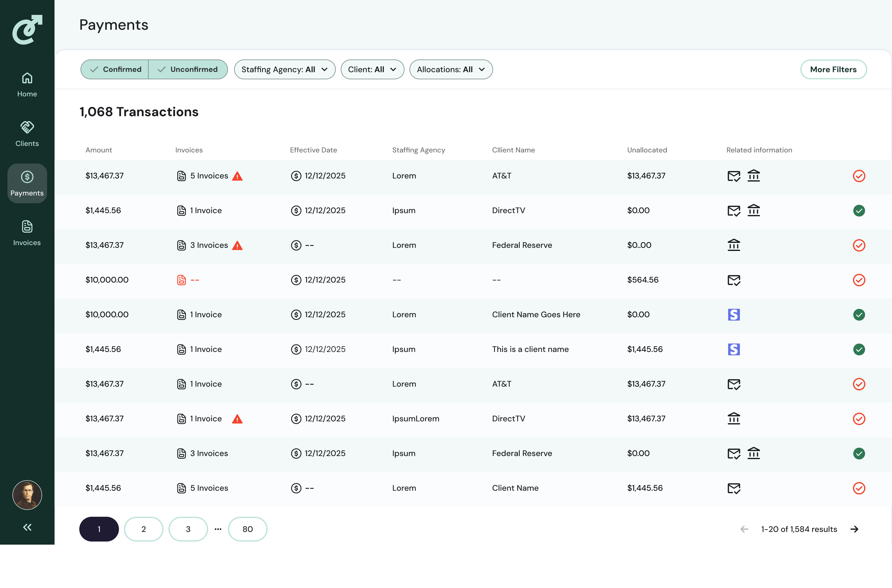Confirm the $564.56 unallocated payment check circle
Image resolution: width=892 pixels, height=588 pixels.
coord(859,280)
